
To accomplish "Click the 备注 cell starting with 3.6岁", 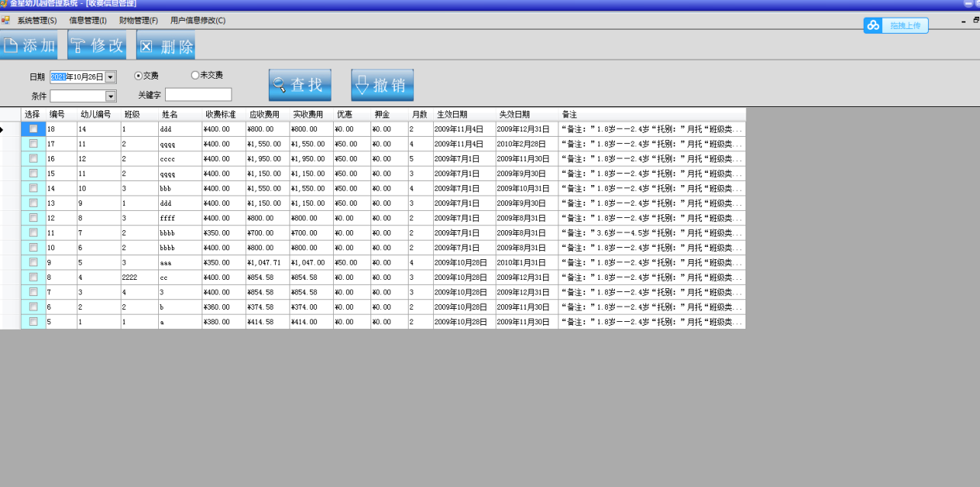I will 652,232.
